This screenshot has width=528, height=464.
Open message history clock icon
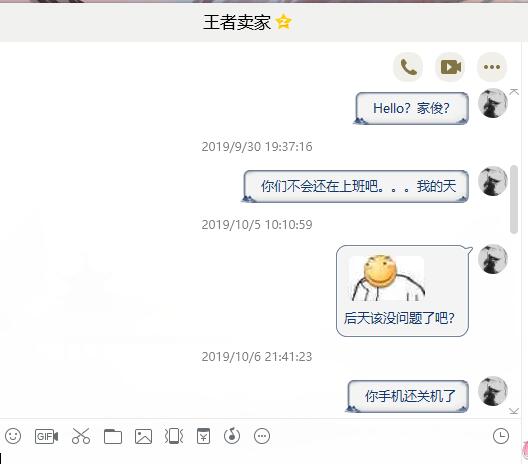tap(501, 436)
